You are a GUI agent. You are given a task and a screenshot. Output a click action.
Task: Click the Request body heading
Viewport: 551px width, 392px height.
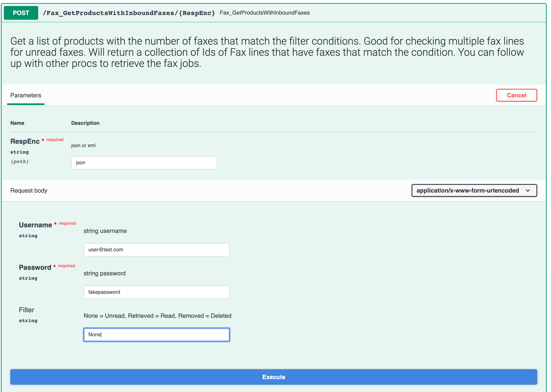[x=29, y=190]
